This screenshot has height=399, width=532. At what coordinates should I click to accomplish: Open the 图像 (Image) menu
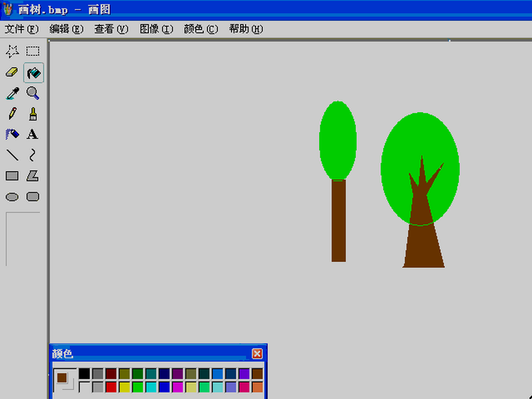156,29
